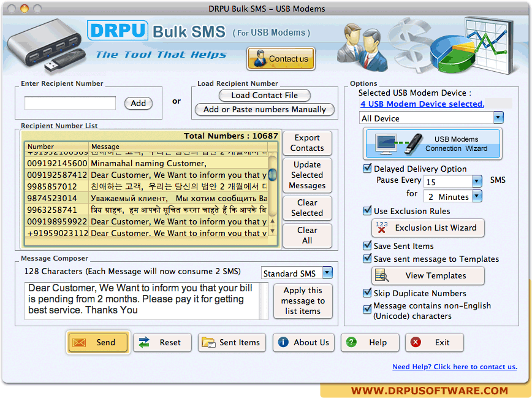Click Add or Paste numbers Manually
This screenshot has height=398, width=532.
[265, 109]
